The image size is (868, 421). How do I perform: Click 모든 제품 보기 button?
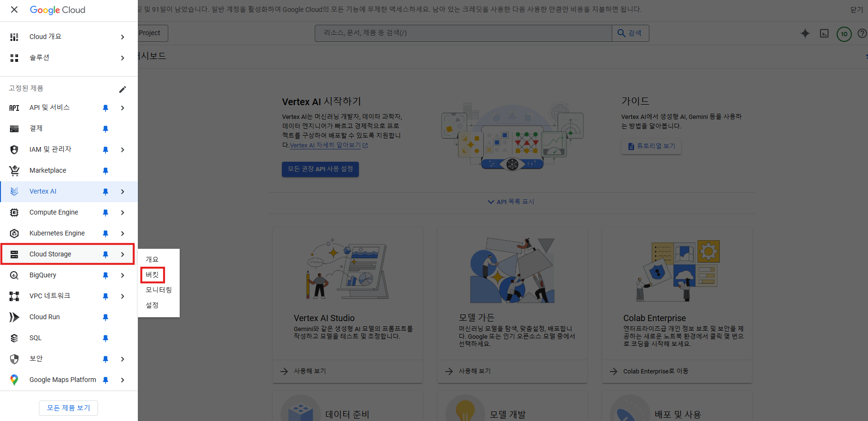point(68,408)
